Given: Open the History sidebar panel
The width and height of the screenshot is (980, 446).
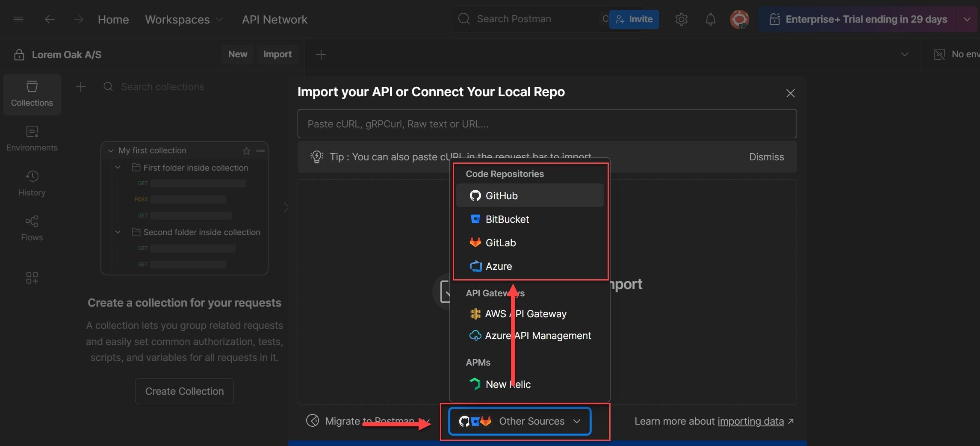Looking at the screenshot, I should [32, 183].
